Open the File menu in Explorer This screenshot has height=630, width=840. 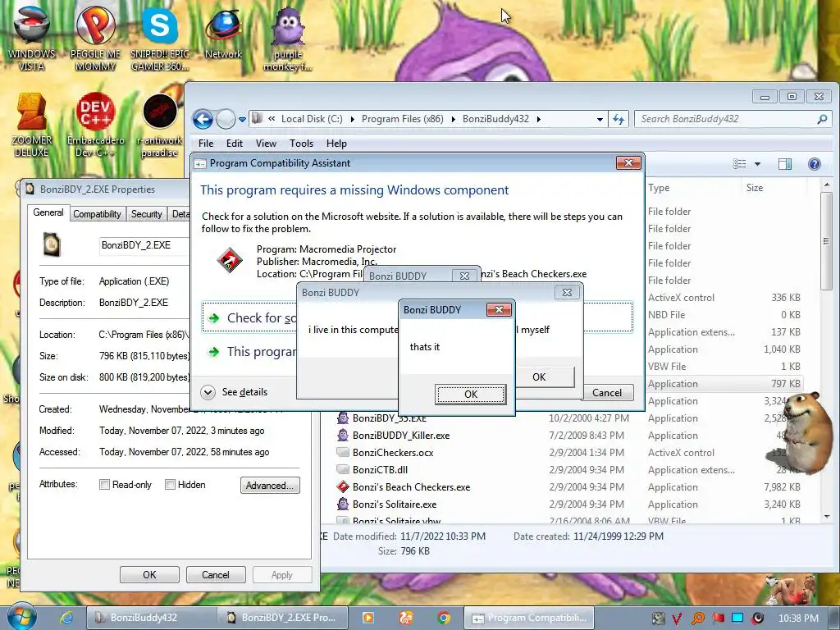(x=206, y=144)
